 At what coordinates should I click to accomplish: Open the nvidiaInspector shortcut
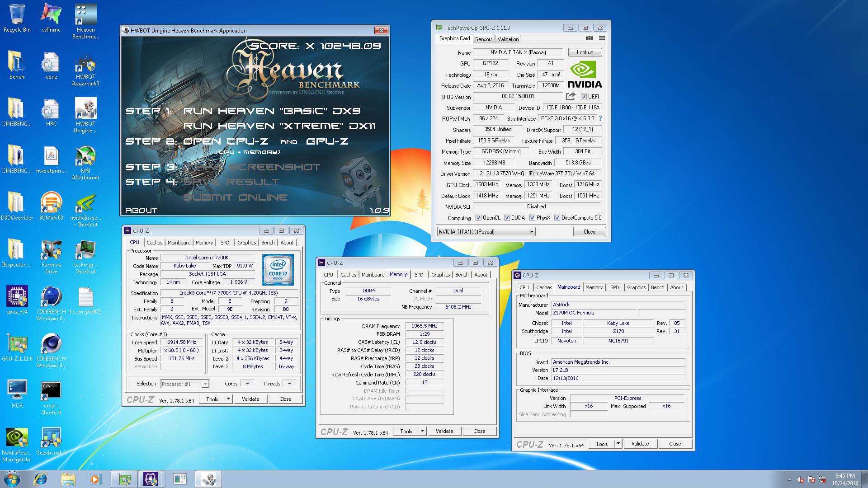(x=85, y=210)
